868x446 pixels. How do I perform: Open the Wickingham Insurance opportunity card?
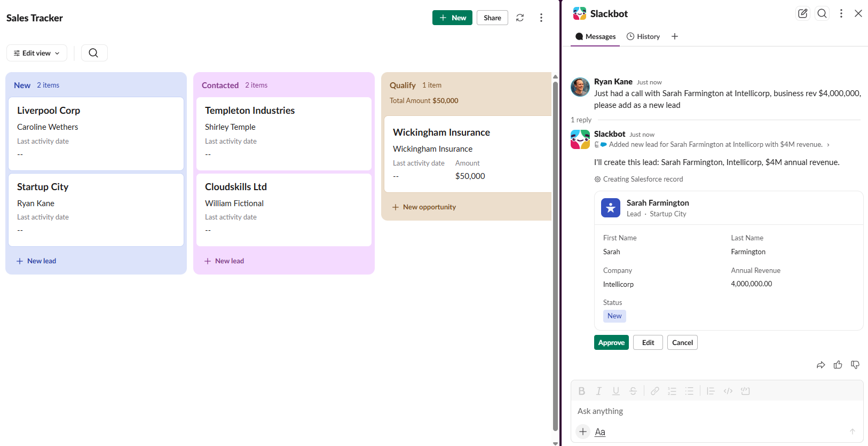[468, 154]
